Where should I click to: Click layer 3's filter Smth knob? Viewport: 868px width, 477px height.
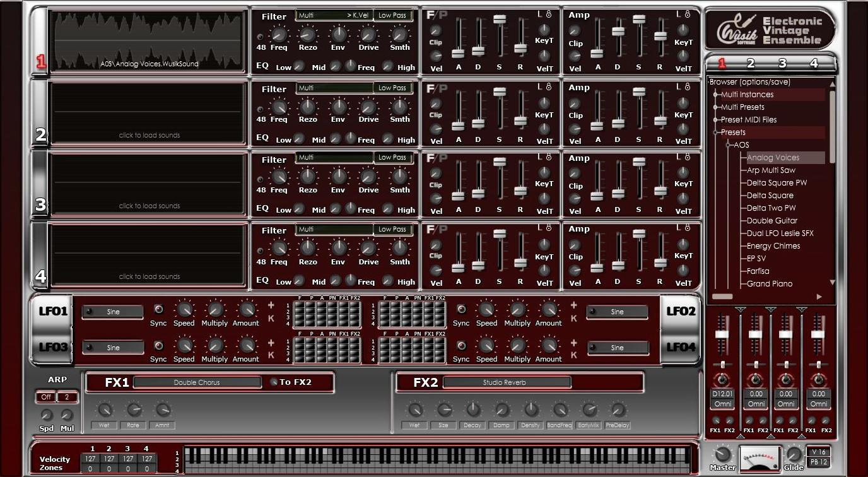[400, 177]
